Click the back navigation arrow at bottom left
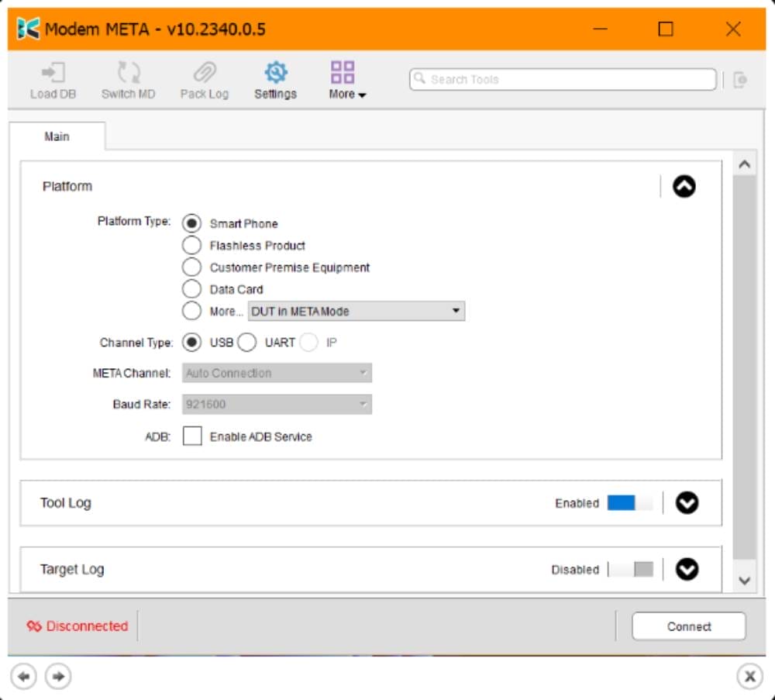Image resolution: width=775 pixels, height=700 pixels. 24,676
